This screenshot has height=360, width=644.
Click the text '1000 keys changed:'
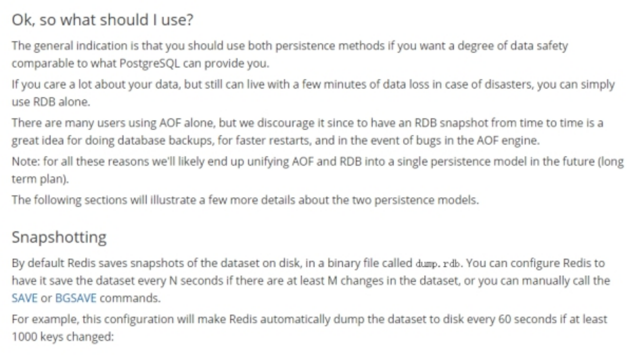click(x=63, y=337)
